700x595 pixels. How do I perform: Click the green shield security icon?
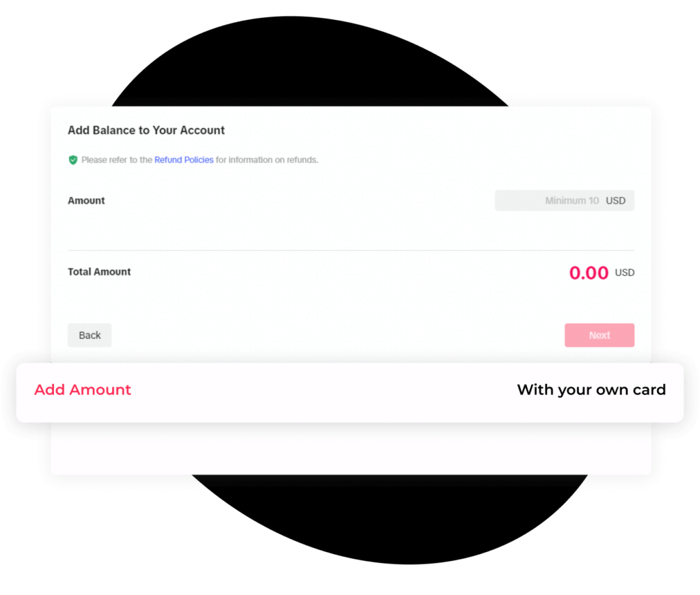pos(73,160)
